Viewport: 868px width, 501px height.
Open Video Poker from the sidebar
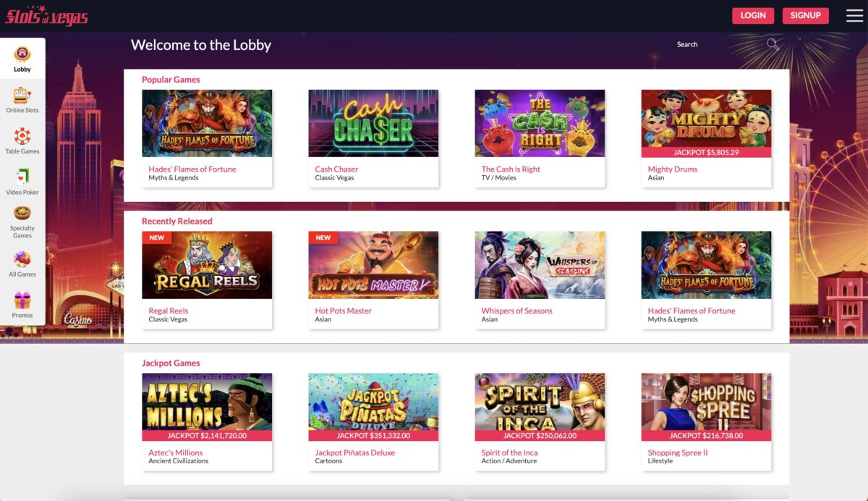click(x=22, y=177)
